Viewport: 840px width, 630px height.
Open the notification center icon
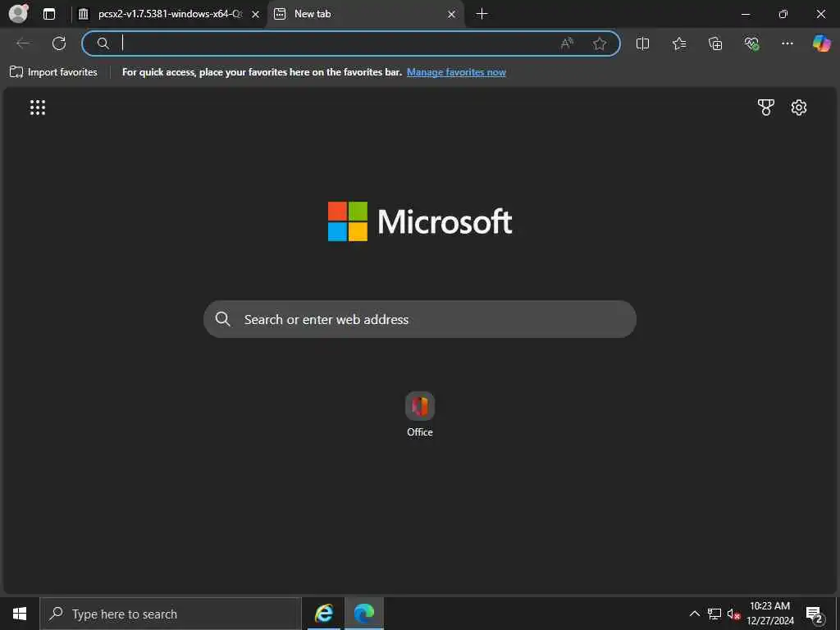[815, 614]
